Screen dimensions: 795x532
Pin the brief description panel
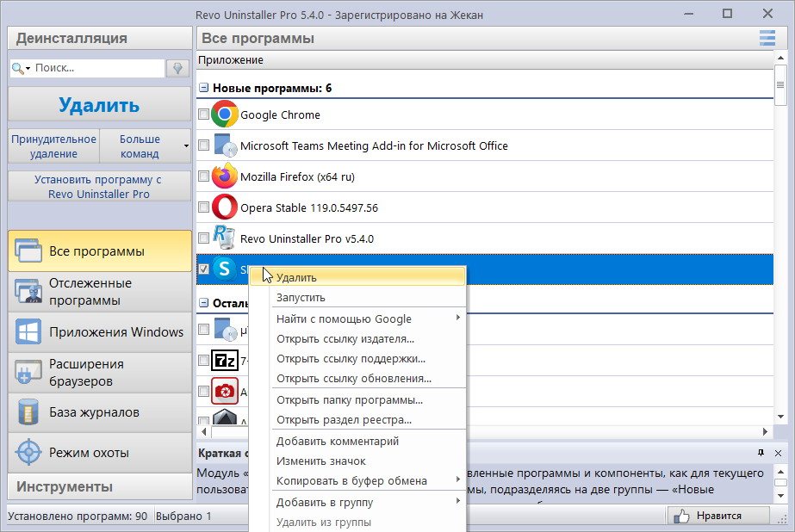point(761,453)
